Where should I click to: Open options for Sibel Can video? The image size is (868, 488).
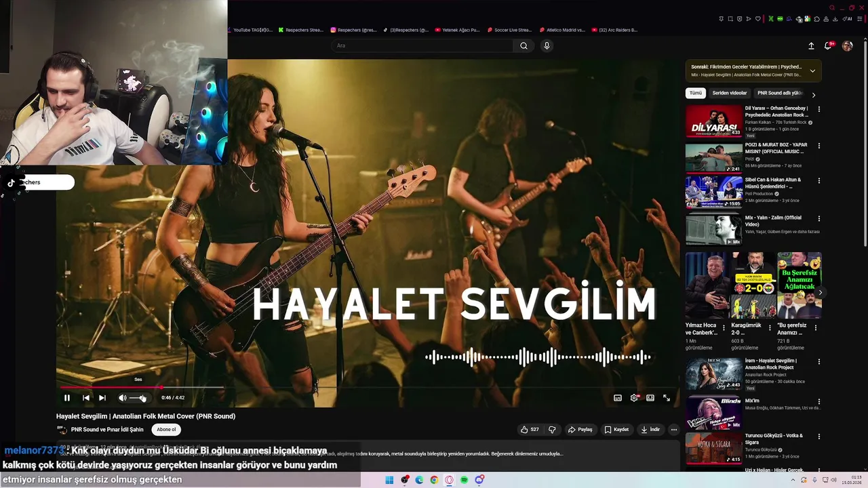coord(818,181)
